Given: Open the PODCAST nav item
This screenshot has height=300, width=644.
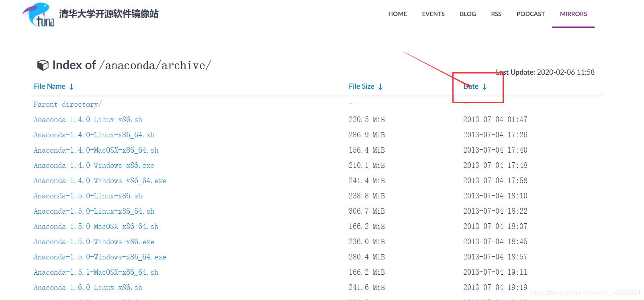Looking at the screenshot, I should pos(530,14).
